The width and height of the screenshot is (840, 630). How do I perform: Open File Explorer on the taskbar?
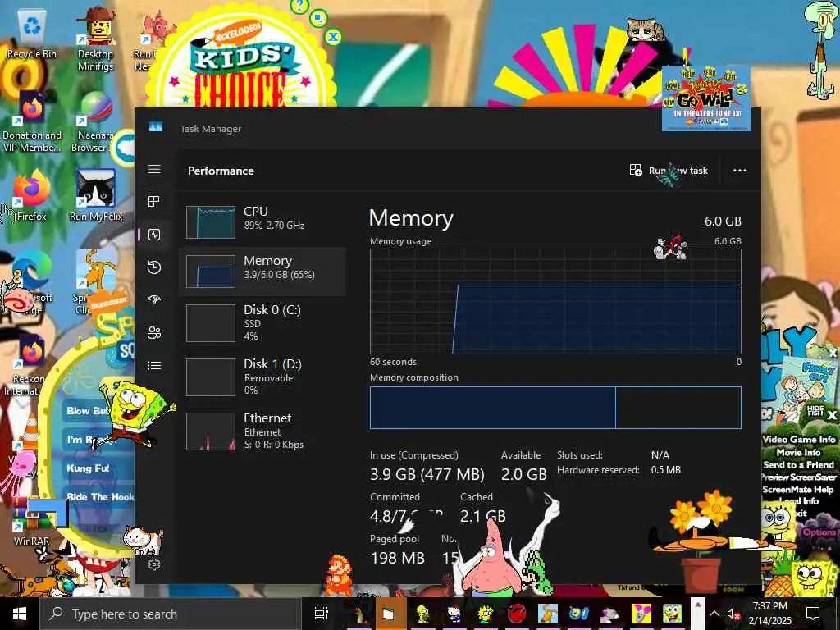tap(388, 614)
